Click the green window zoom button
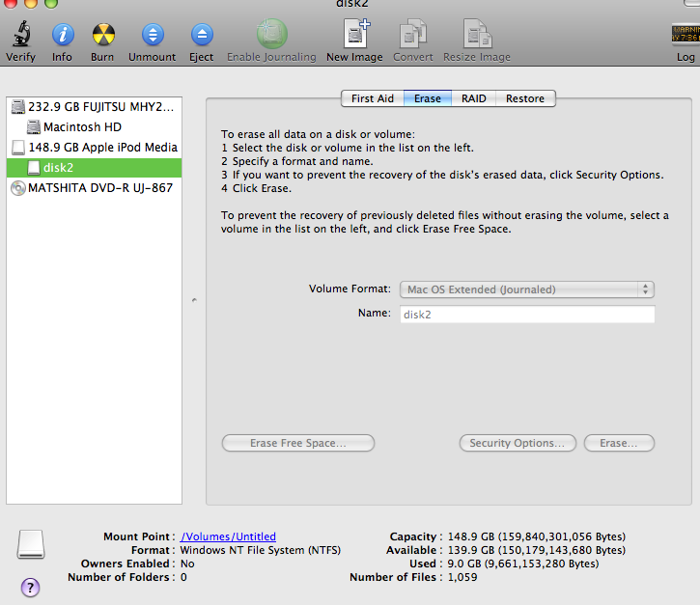 [x=51, y=4]
